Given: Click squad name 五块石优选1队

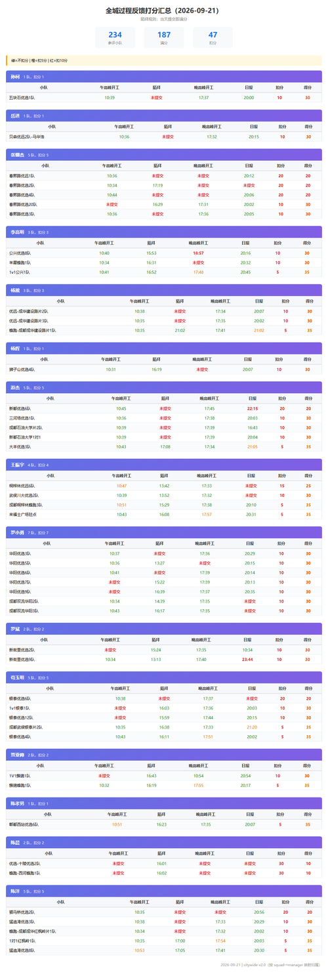Looking at the screenshot, I should click(x=22, y=98).
